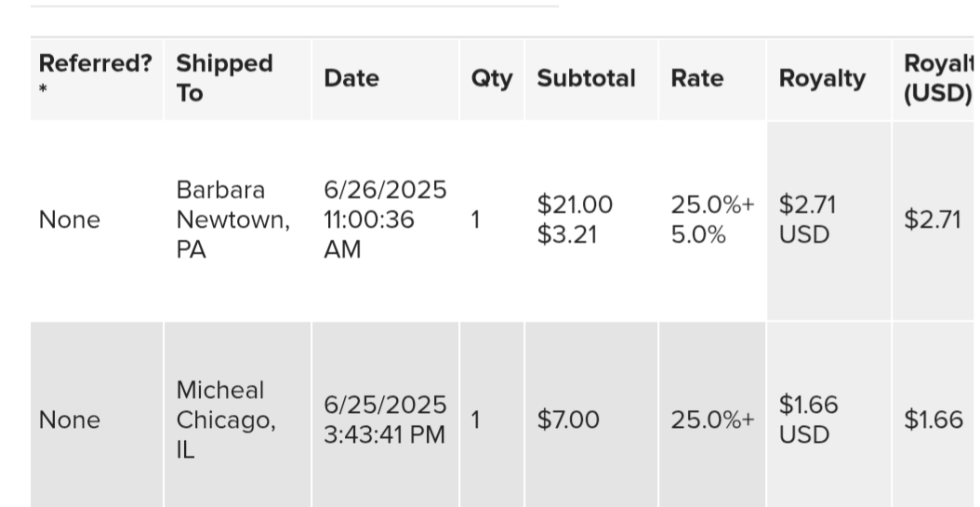Click the Qty column header
Image resolution: width=980 pixels, height=507 pixels.
[x=492, y=79]
